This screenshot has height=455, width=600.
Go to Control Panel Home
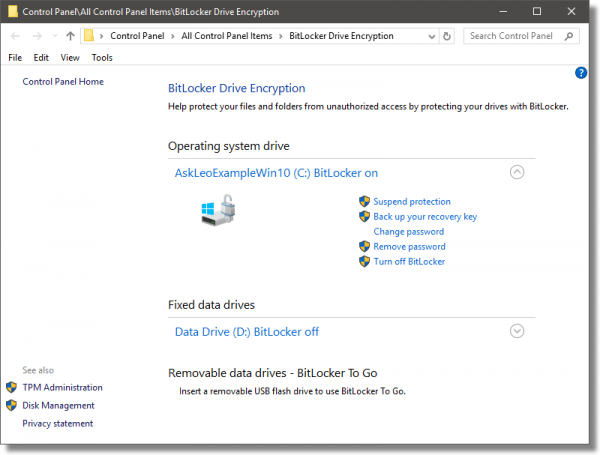[63, 82]
